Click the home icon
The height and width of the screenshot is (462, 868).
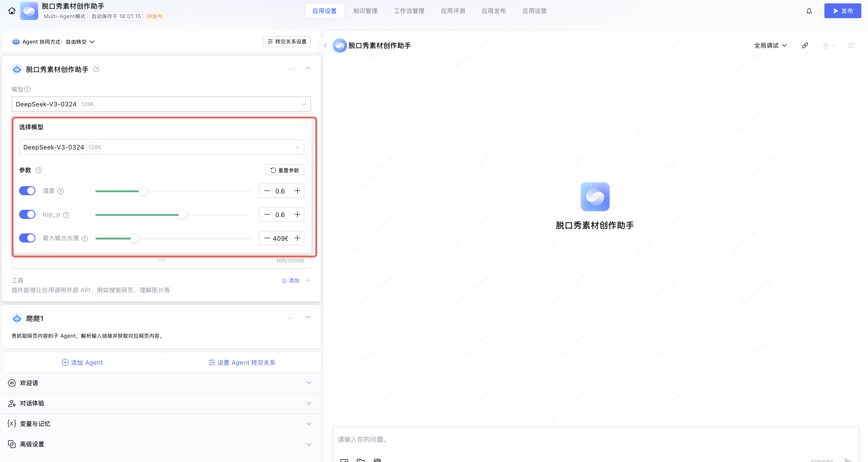point(12,11)
